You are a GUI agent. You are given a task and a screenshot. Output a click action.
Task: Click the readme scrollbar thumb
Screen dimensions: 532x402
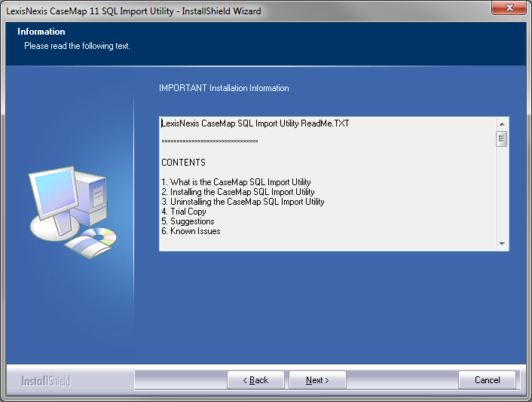pos(501,139)
